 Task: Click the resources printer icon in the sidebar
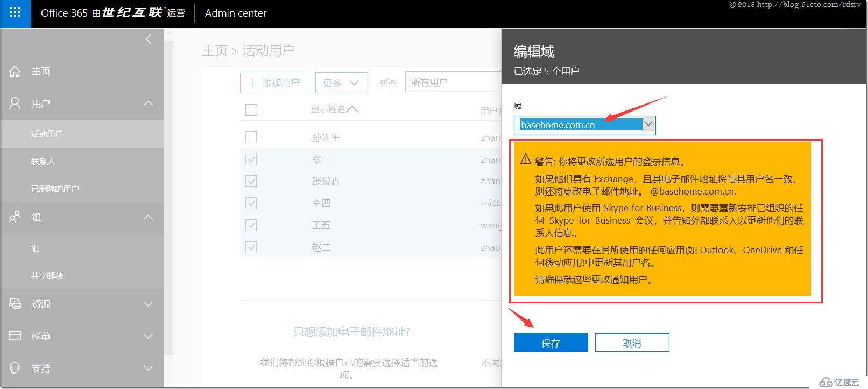(15, 303)
